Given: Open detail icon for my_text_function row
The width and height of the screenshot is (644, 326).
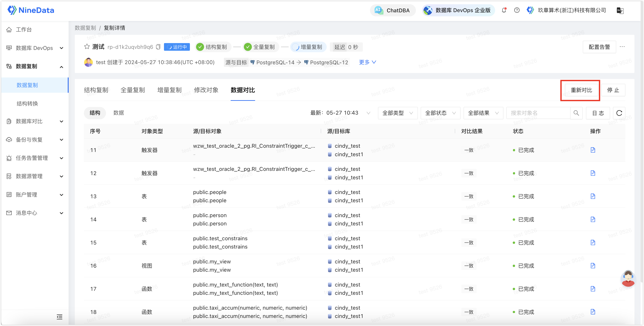Looking at the screenshot, I should (593, 289).
